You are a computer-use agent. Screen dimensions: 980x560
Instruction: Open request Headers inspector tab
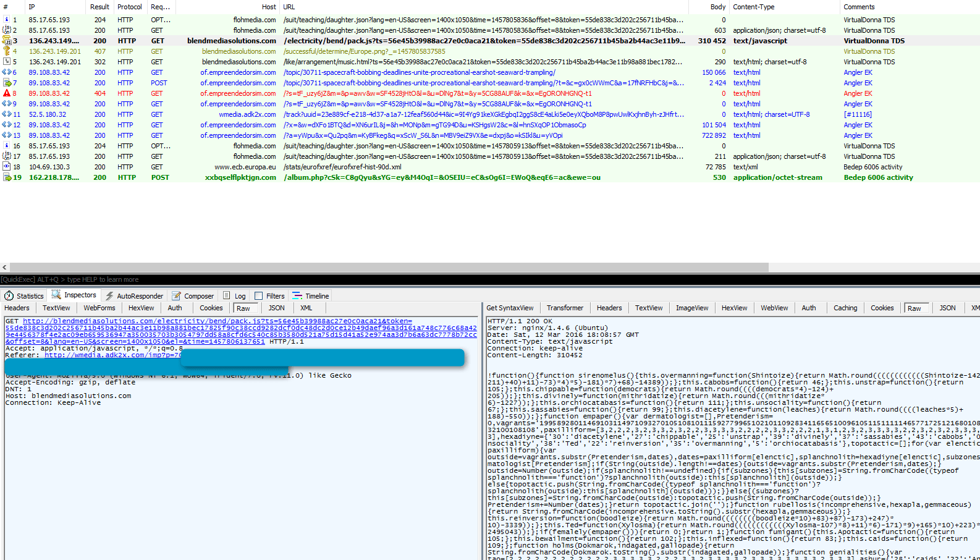pyautogui.click(x=17, y=308)
